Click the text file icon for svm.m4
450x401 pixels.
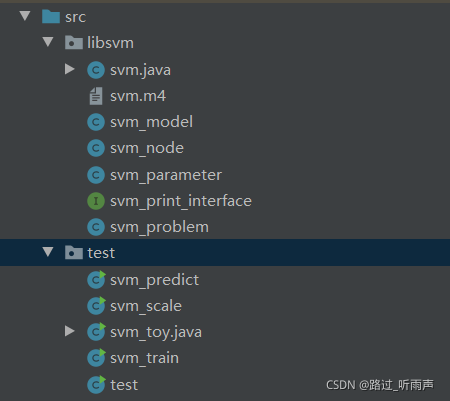coord(96,96)
